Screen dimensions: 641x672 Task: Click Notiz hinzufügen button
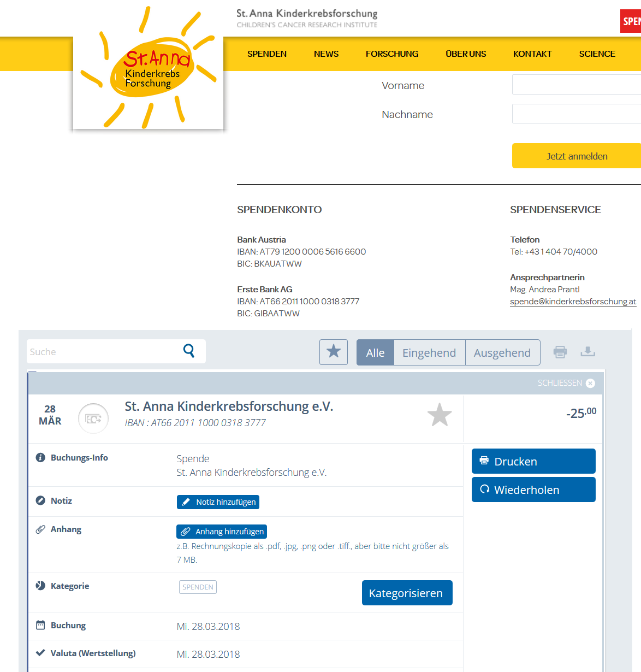(x=218, y=502)
